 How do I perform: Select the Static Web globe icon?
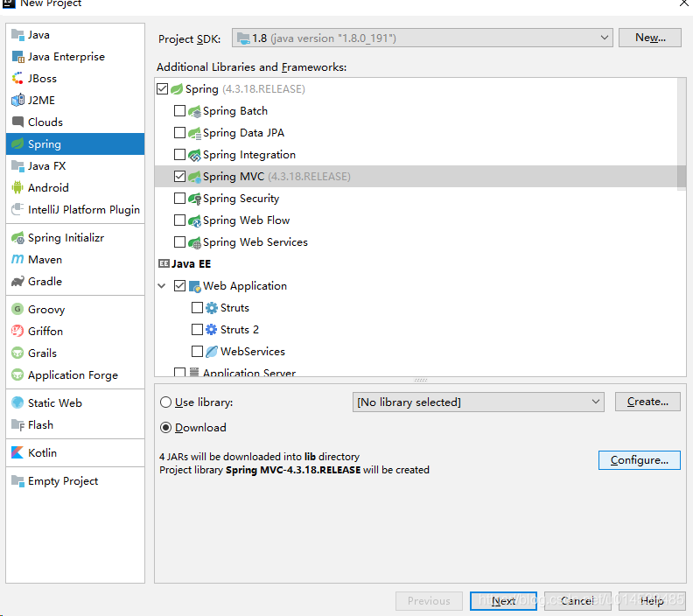coord(17,403)
